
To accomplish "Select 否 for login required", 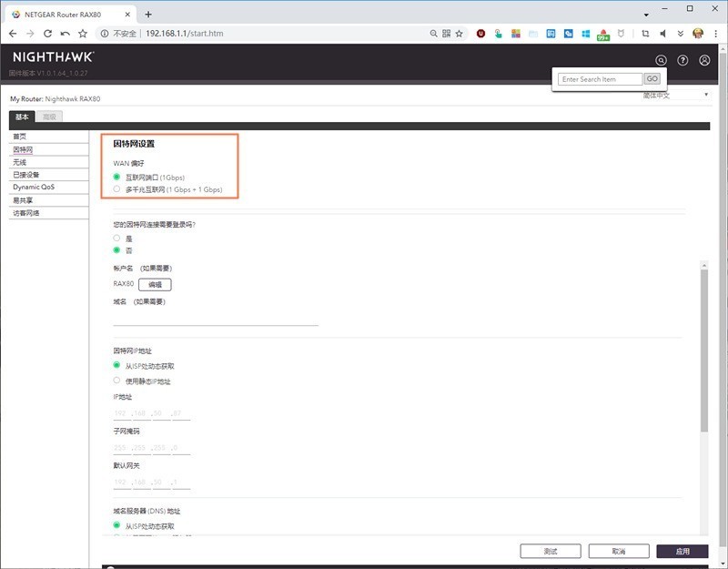I will click(x=116, y=249).
